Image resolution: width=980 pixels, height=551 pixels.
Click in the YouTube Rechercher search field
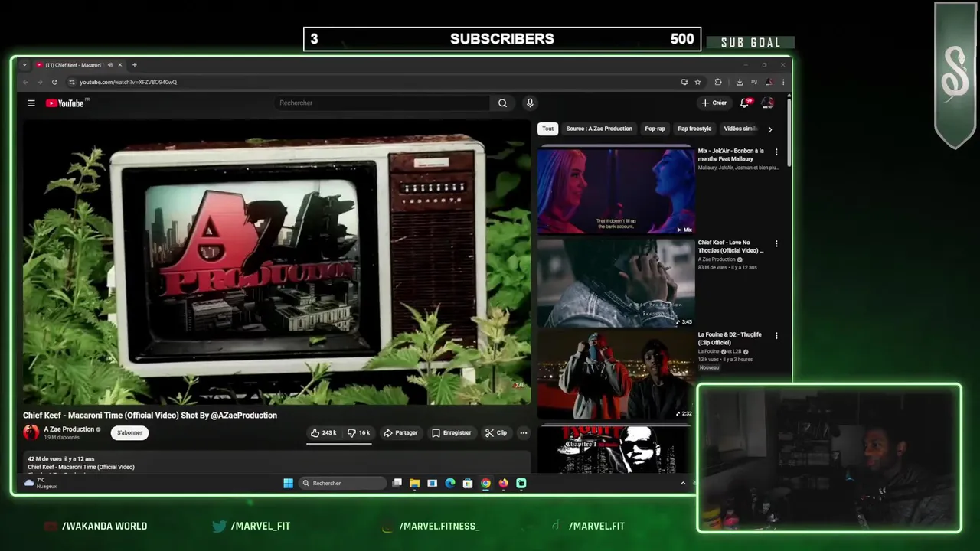382,103
